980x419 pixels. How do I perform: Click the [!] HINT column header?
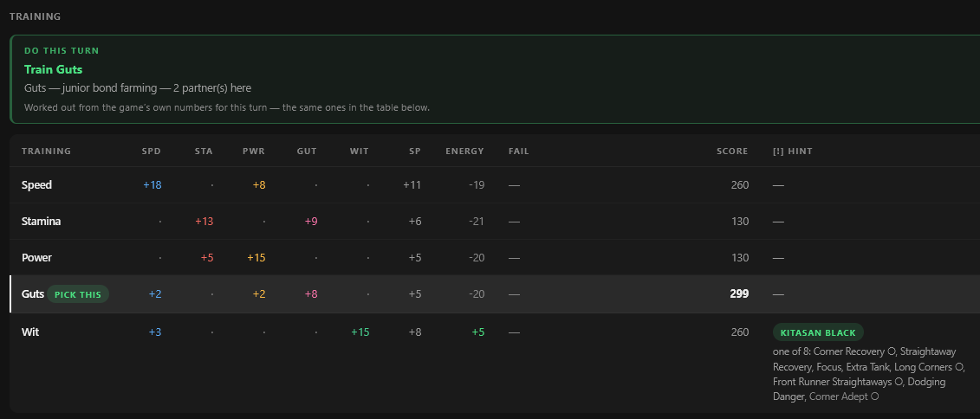click(793, 151)
